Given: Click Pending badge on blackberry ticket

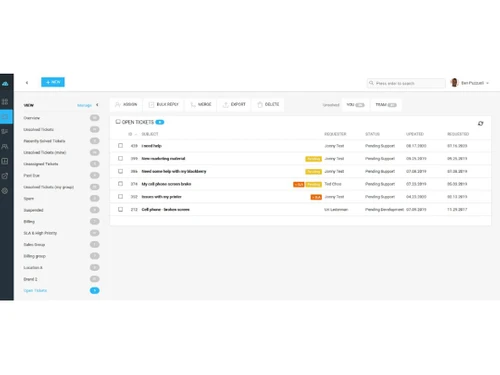Looking at the screenshot, I should [313, 172].
